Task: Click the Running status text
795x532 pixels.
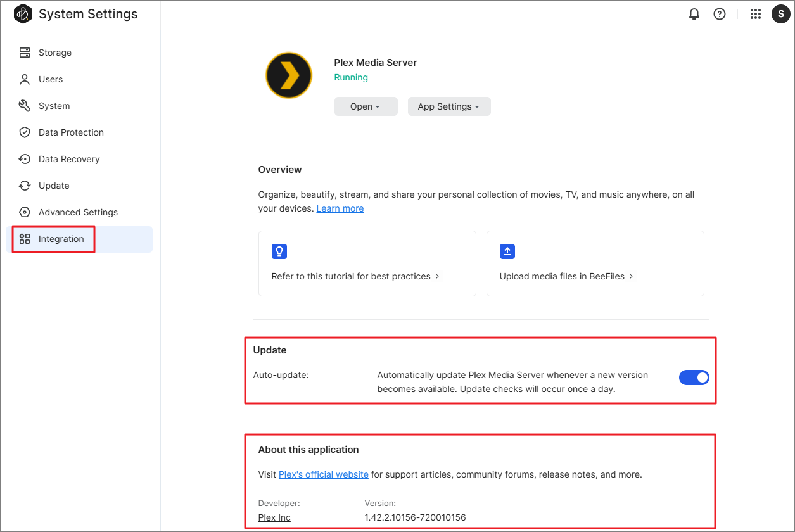Action: coord(351,77)
